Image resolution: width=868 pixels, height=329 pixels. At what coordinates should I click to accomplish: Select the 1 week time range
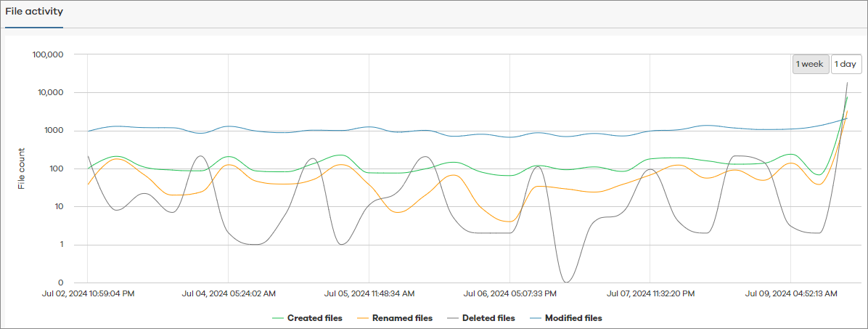point(810,65)
